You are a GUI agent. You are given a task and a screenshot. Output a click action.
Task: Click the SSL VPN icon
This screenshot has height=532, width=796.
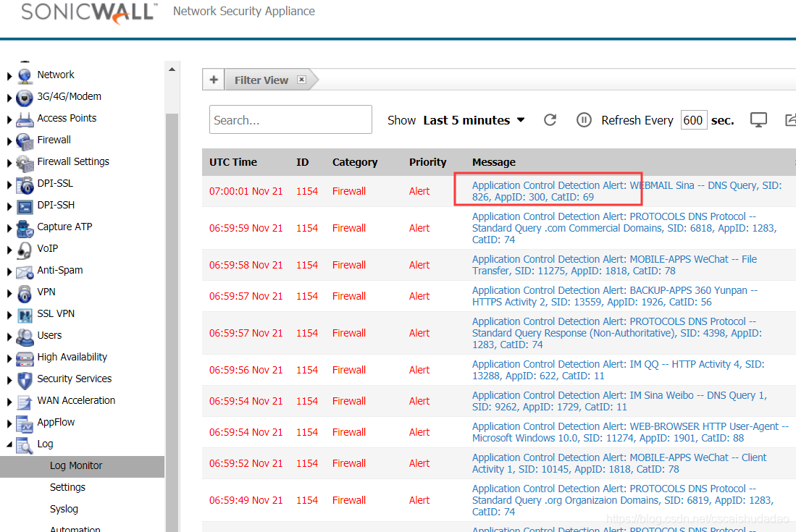pos(25,314)
